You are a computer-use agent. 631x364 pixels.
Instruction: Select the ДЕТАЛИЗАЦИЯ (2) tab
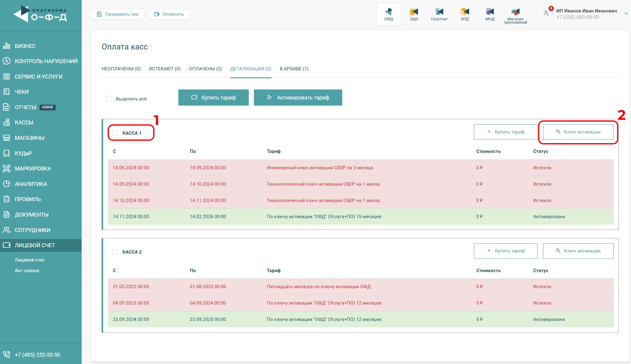coord(251,69)
